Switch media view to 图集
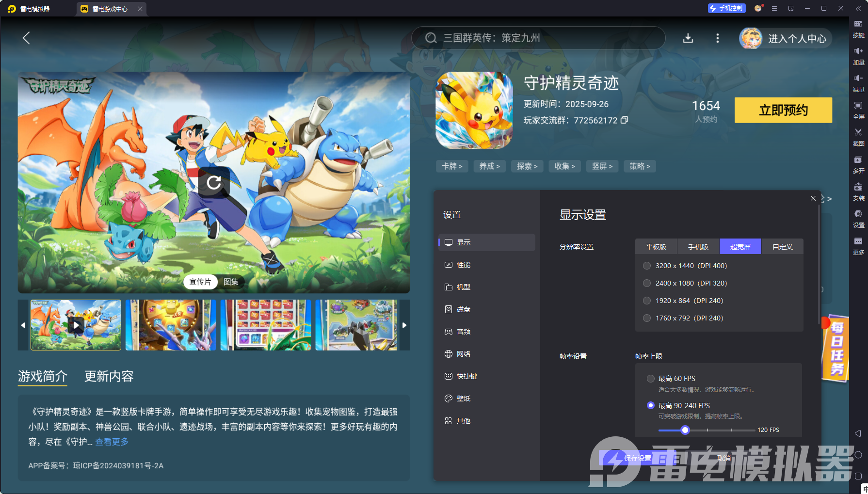 tap(231, 282)
